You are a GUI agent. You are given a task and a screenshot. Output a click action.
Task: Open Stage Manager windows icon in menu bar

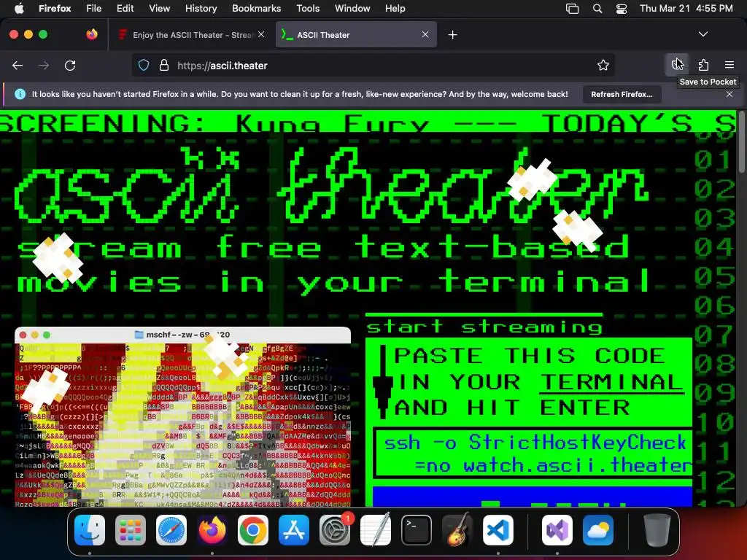[x=572, y=9]
